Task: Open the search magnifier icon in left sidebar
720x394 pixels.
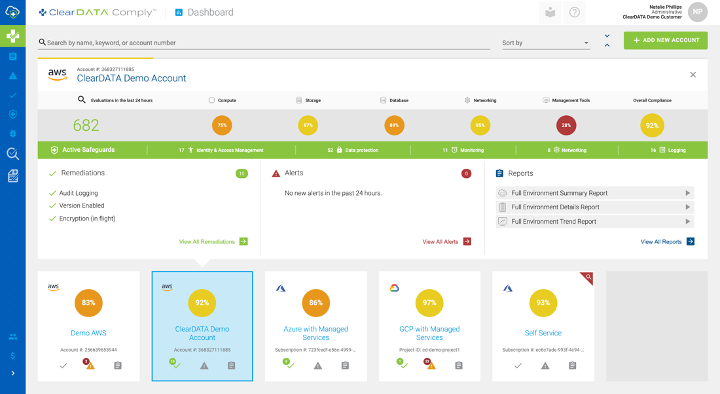Action: point(13,154)
